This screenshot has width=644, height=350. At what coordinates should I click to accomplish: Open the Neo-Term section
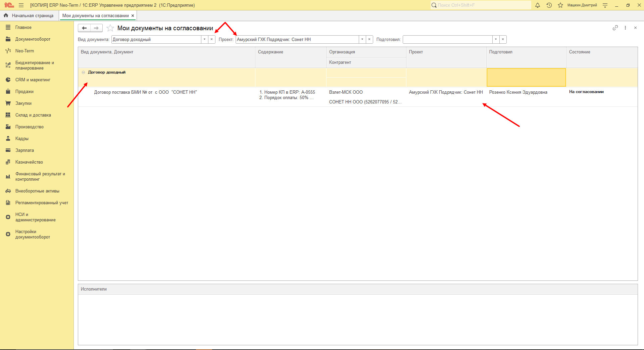click(x=37, y=51)
